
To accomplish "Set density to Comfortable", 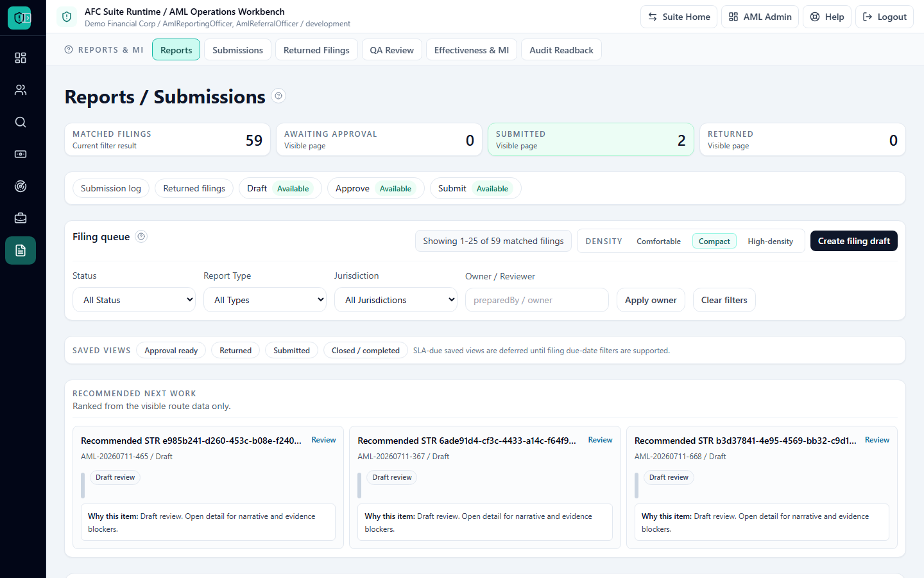I will click(x=658, y=241).
